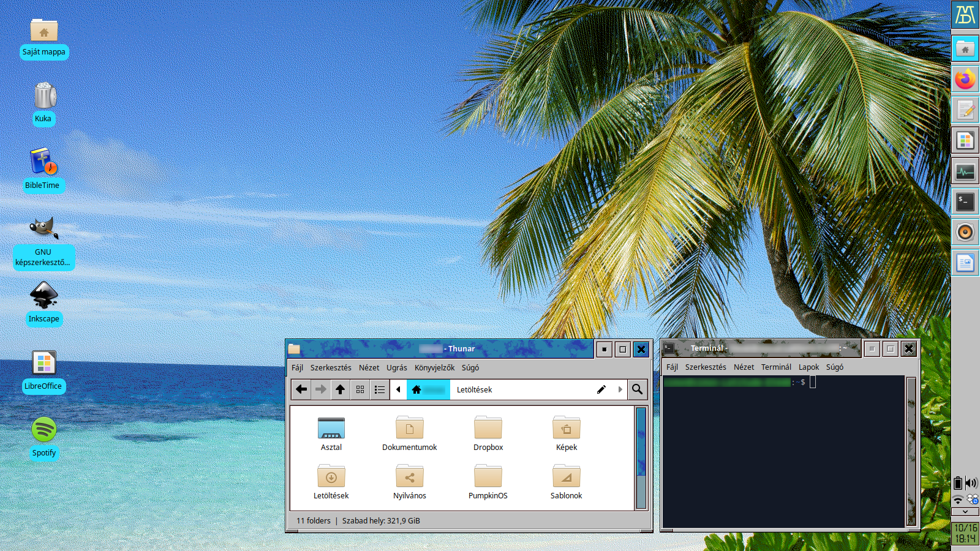The height and width of the screenshot is (551, 980).
Task: Select the Asztal folder in Thunar
Action: click(331, 434)
